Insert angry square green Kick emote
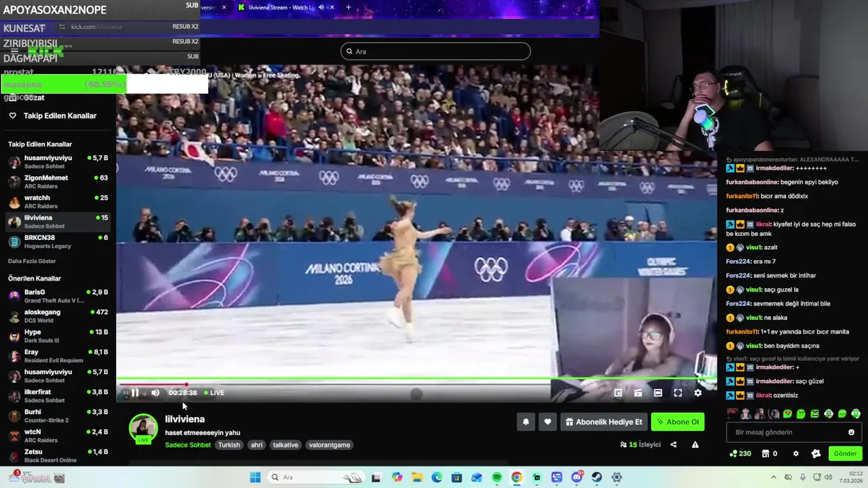Viewport: 868px width, 488px height. [x=814, y=413]
